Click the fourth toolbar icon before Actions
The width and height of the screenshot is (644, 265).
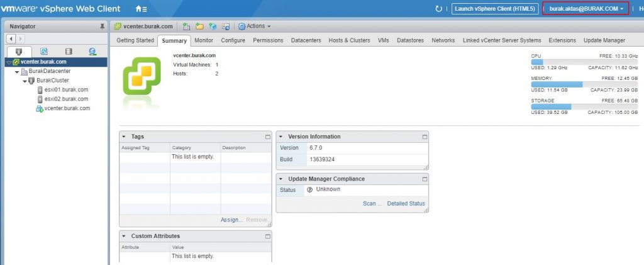(x=226, y=26)
